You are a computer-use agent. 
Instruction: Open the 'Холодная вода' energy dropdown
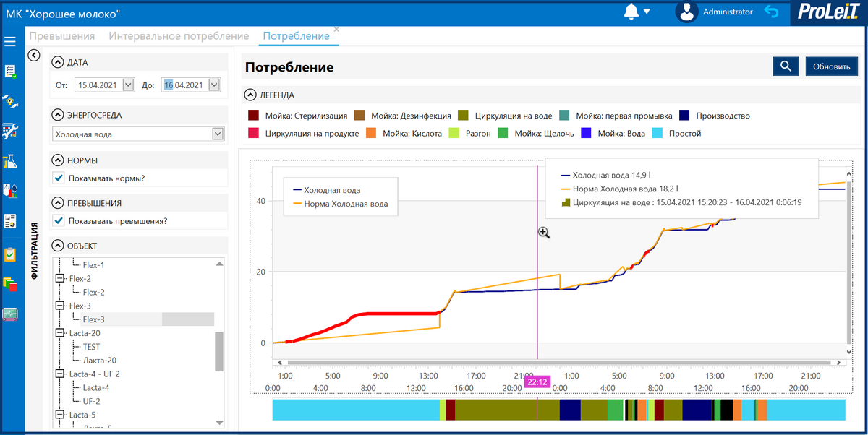coord(218,134)
